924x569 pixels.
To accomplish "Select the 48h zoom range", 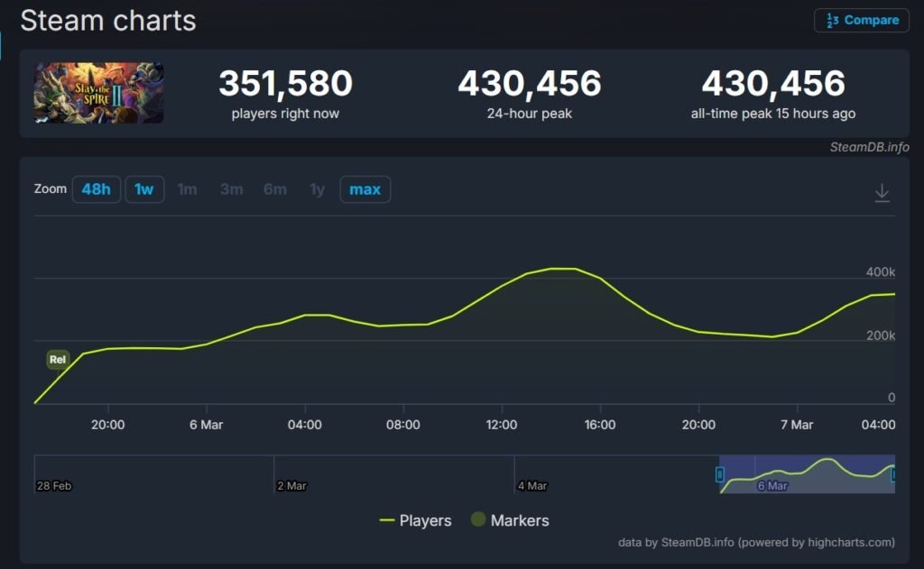I will tap(97, 189).
